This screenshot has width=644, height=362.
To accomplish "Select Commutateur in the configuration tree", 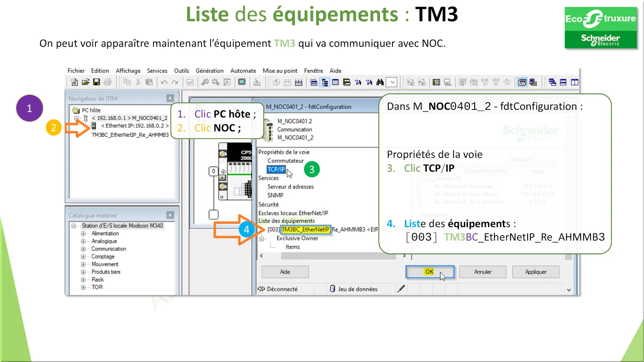I will [x=286, y=161].
